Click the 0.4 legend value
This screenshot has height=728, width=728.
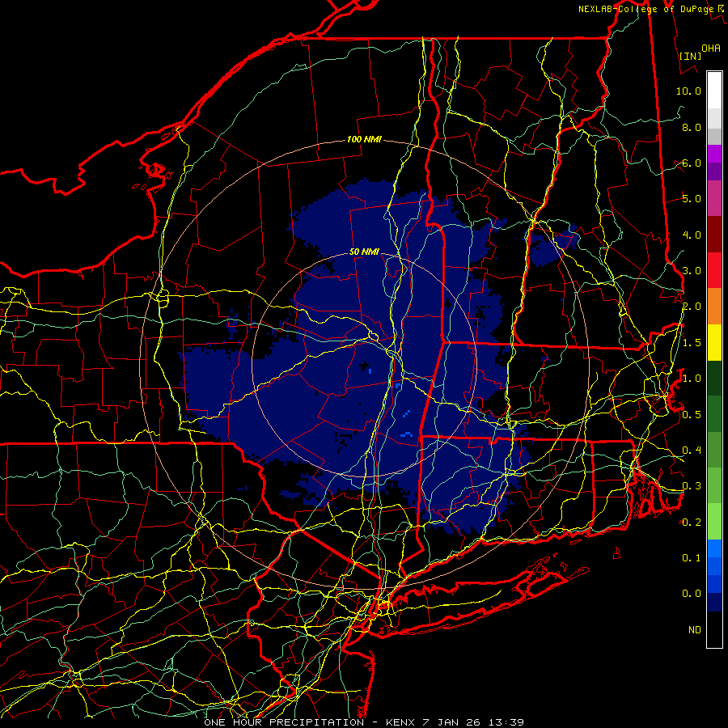click(x=692, y=451)
